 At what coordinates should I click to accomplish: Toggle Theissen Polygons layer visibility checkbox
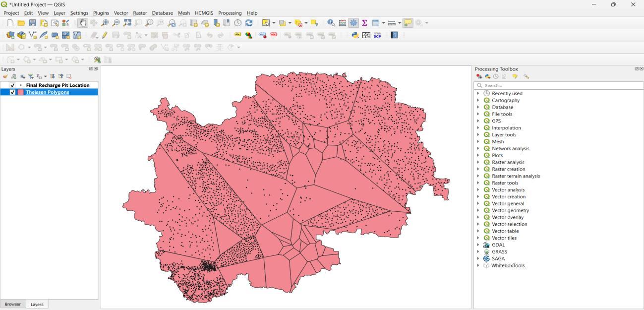pos(12,92)
